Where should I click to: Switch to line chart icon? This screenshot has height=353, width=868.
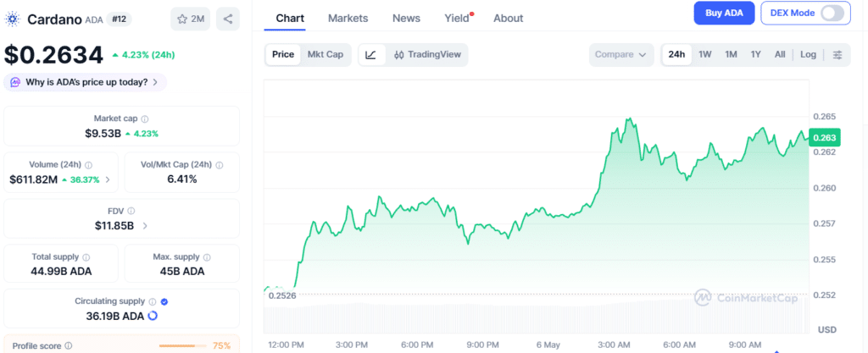pos(371,55)
